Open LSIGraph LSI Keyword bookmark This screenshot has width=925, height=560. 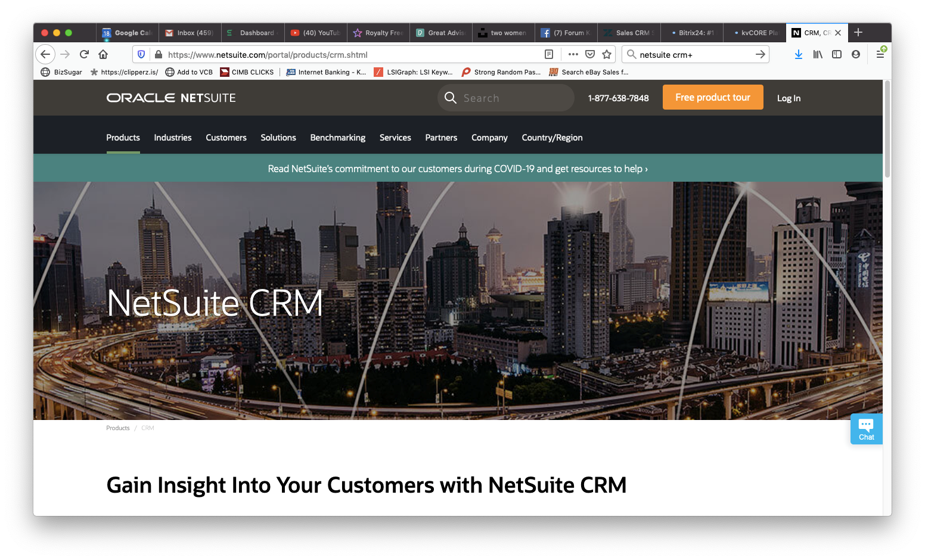[x=413, y=72]
